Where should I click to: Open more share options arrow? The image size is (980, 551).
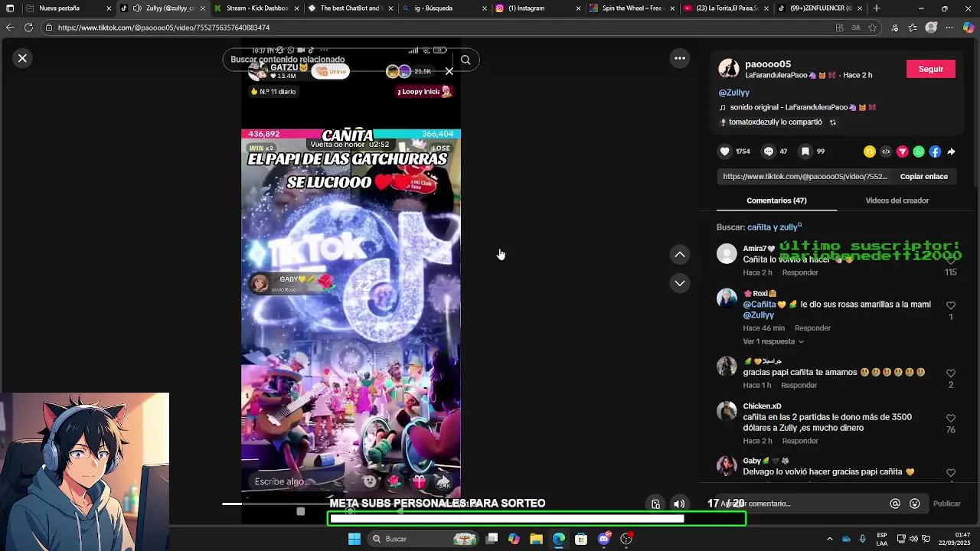[951, 152]
